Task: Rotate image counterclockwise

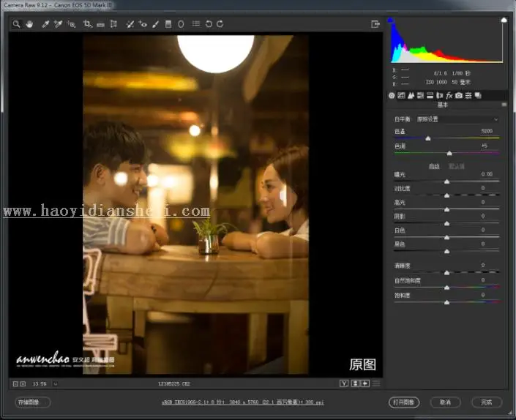Action: point(209,24)
